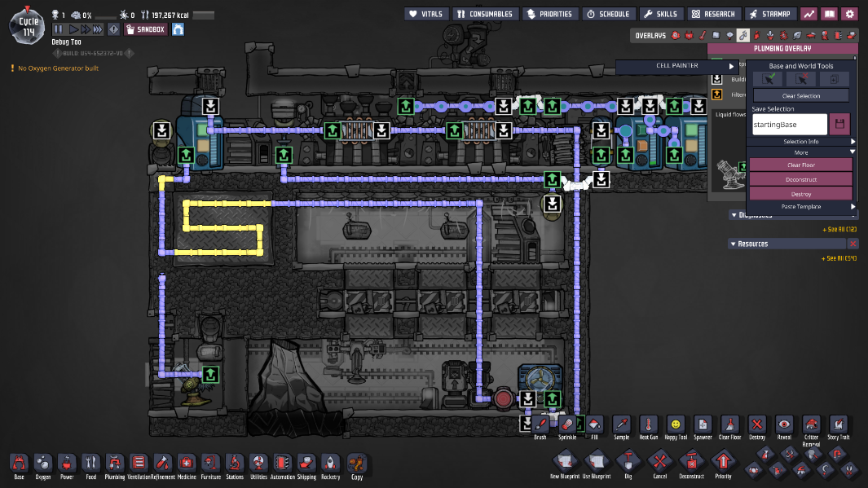Set game to normal play speed
The image size is (868, 488).
pos(73,29)
